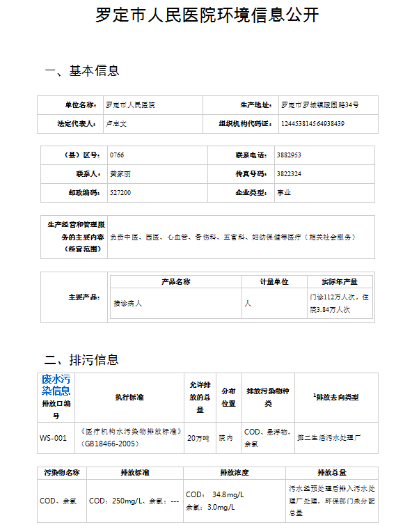Select pollutant name cell COD、余氯
Viewport: 412px width, 532px height.
(58, 501)
